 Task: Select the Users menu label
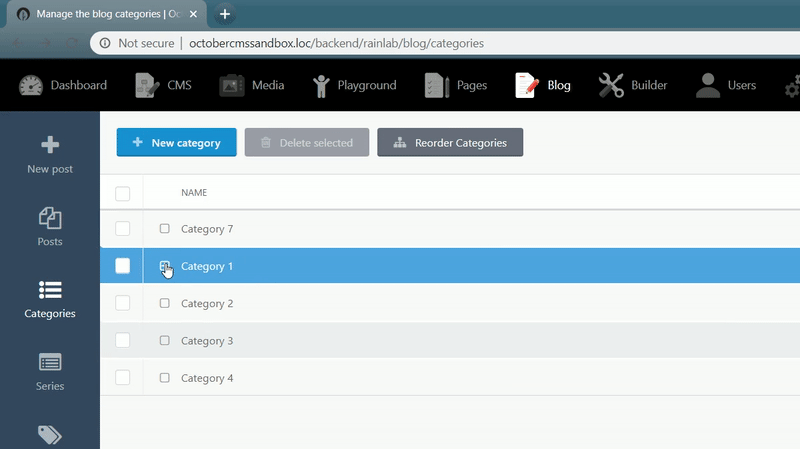742,85
